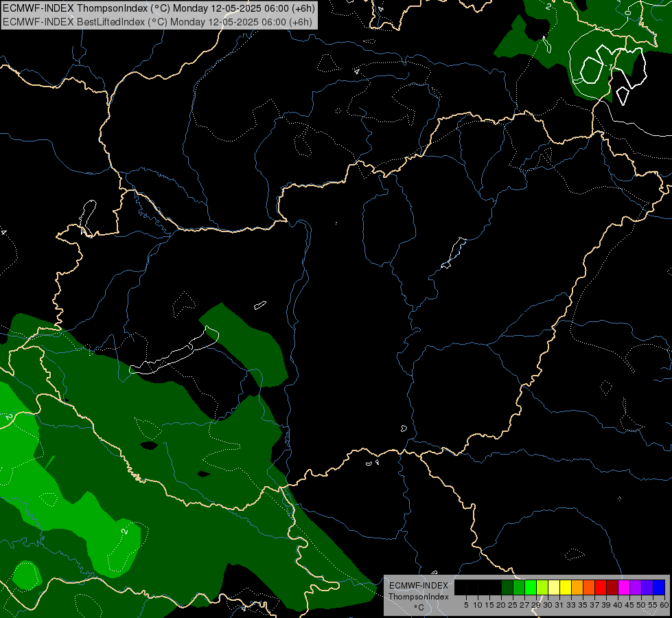
Task: Select the blue 55–60 legend swatch
Action: click(659, 587)
